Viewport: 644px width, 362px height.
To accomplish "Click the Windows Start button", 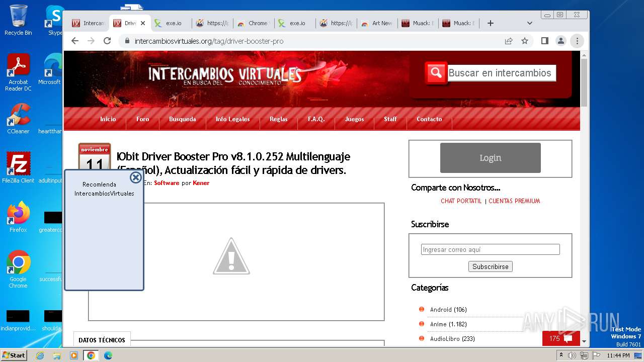I will pos(14,355).
